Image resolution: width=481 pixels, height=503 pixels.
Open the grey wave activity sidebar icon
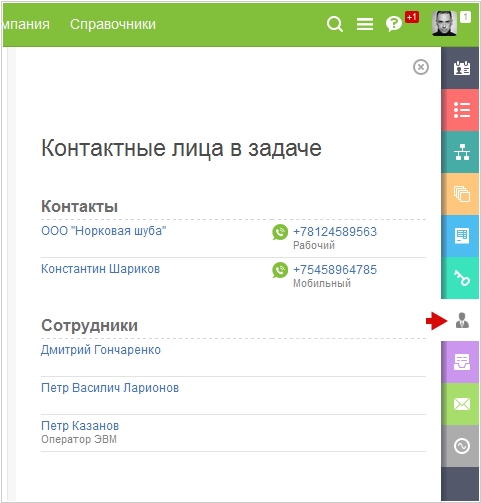(x=461, y=446)
